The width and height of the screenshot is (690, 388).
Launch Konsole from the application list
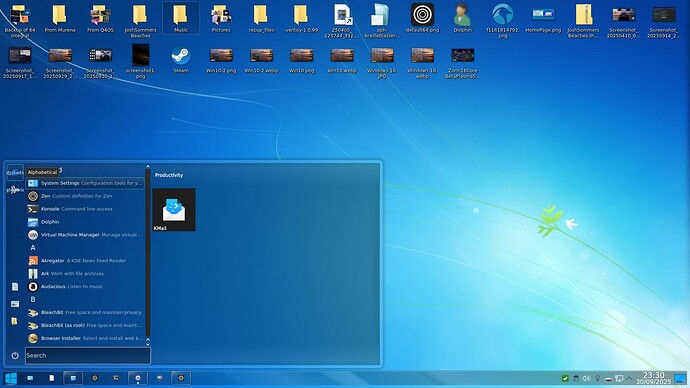[x=85, y=209]
